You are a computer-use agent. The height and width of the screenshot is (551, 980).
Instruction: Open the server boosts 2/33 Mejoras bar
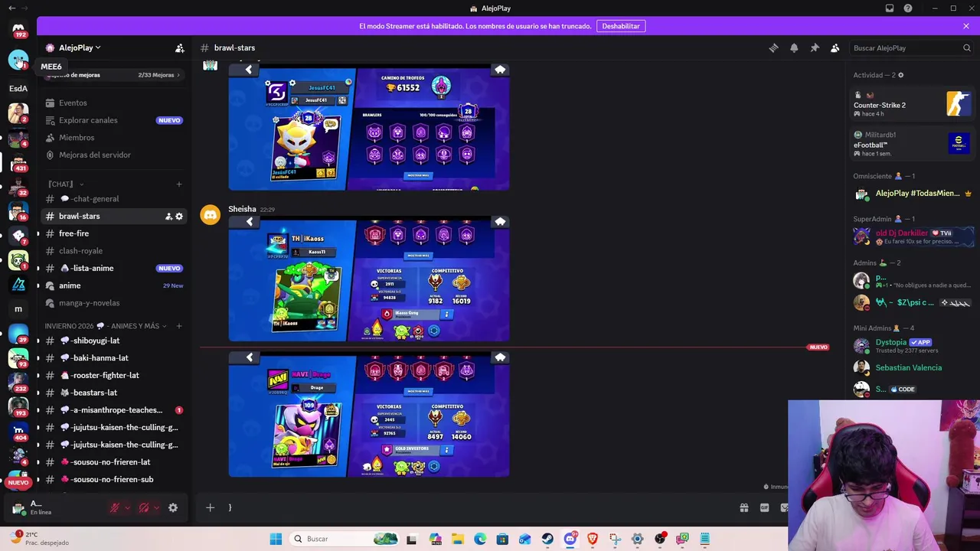pos(115,75)
